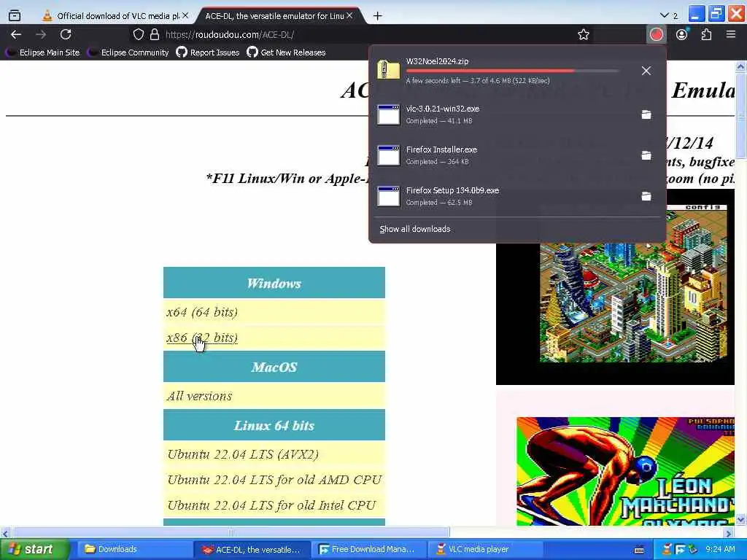
Task: Close the VLC download tab
Action: pos(185,16)
